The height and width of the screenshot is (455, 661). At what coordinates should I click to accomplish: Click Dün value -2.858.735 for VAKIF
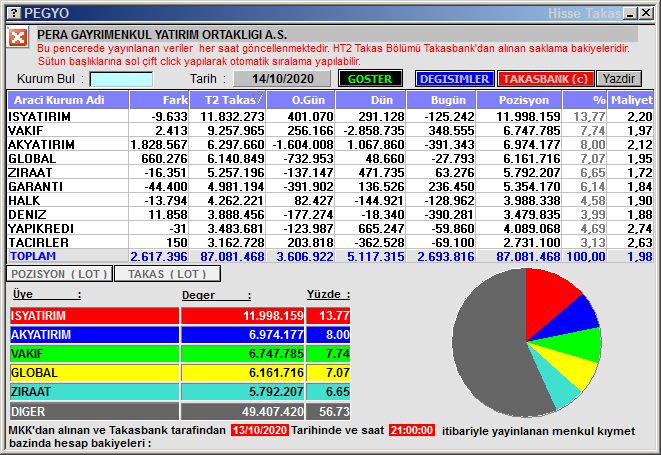point(374,130)
